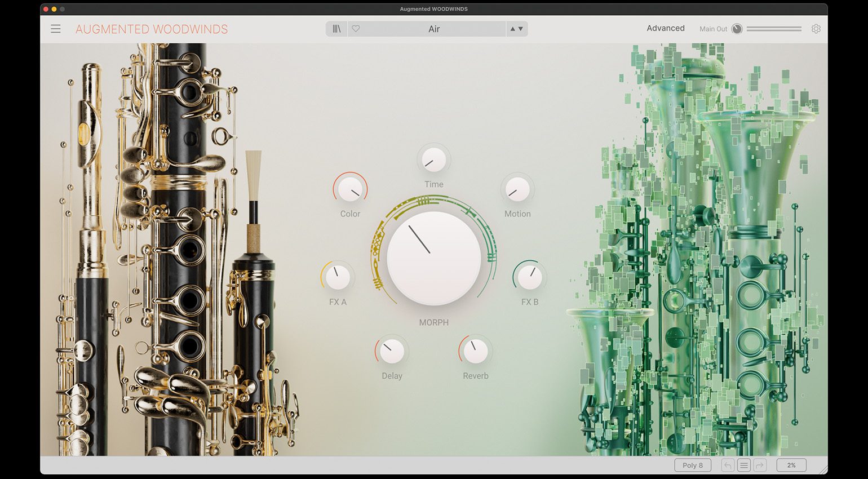Click the Air preset name
Image resolution: width=868 pixels, height=479 pixels.
coord(434,29)
